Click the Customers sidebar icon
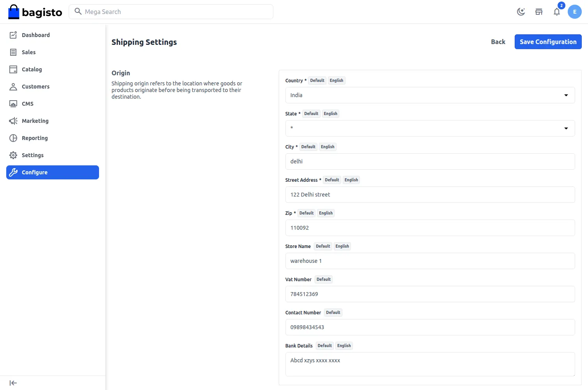Screen dimensions: 588x390 click(x=13, y=86)
